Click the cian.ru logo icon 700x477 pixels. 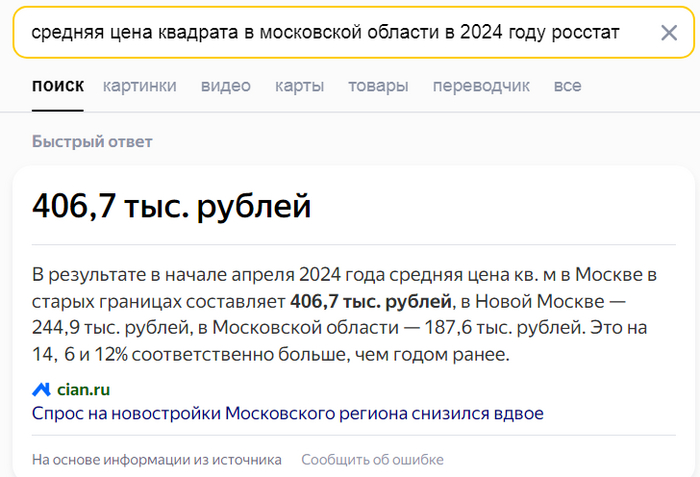click(x=41, y=389)
